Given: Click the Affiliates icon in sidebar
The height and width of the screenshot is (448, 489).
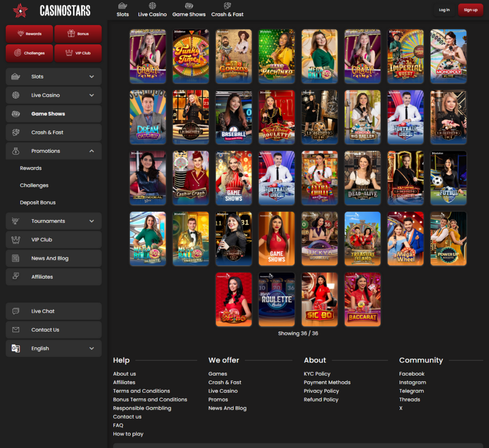Looking at the screenshot, I should [16, 276].
